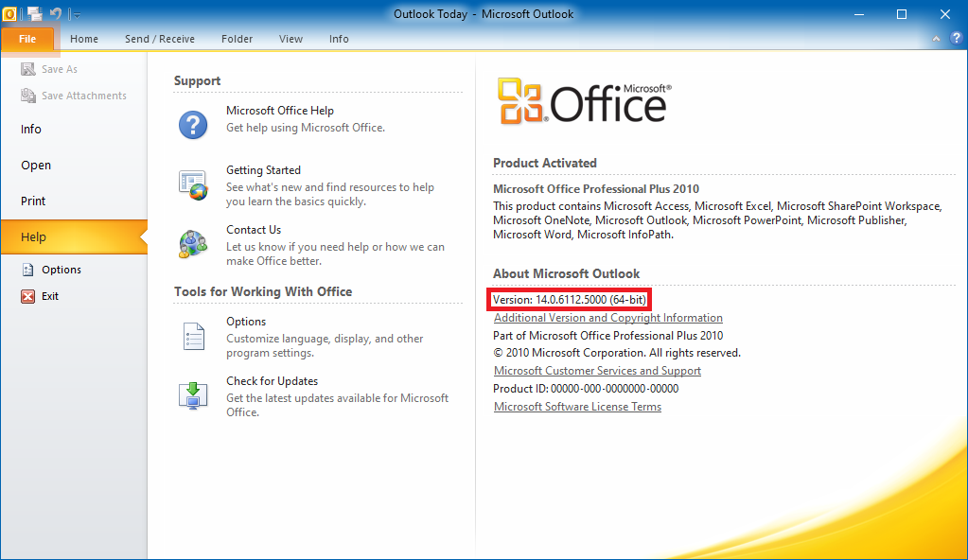
Task: Click the blue Help question mark icon at top right
Action: 953,39
